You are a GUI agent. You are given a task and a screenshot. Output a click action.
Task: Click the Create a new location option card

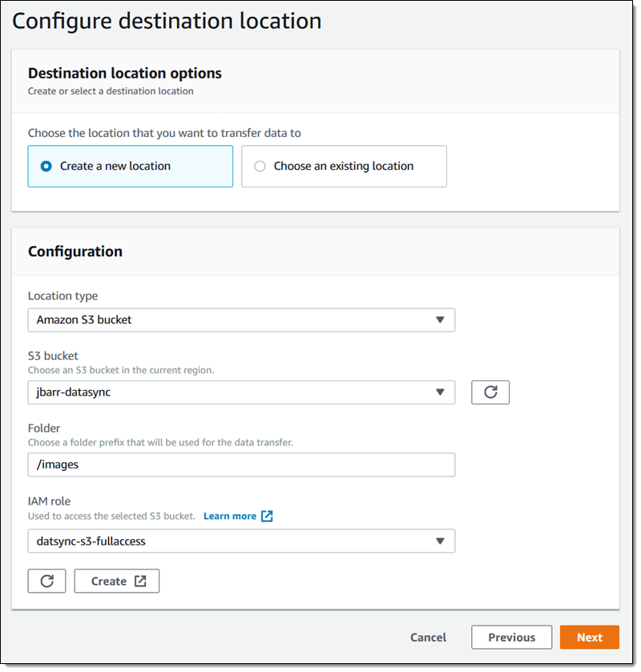pyautogui.click(x=130, y=167)
